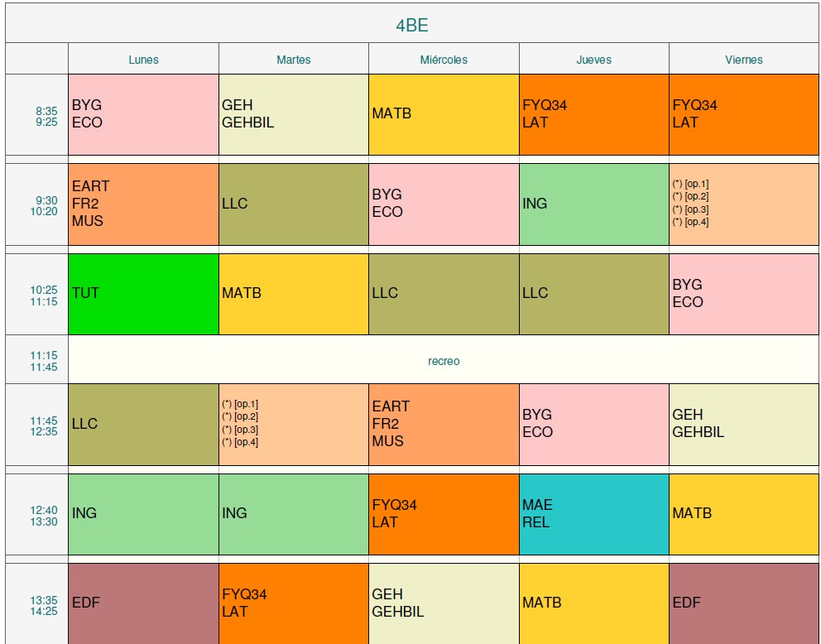Click the 10:25 to 11:15 time label
Image resolution: width=821 pixels, height=644 pixels.
44,296
